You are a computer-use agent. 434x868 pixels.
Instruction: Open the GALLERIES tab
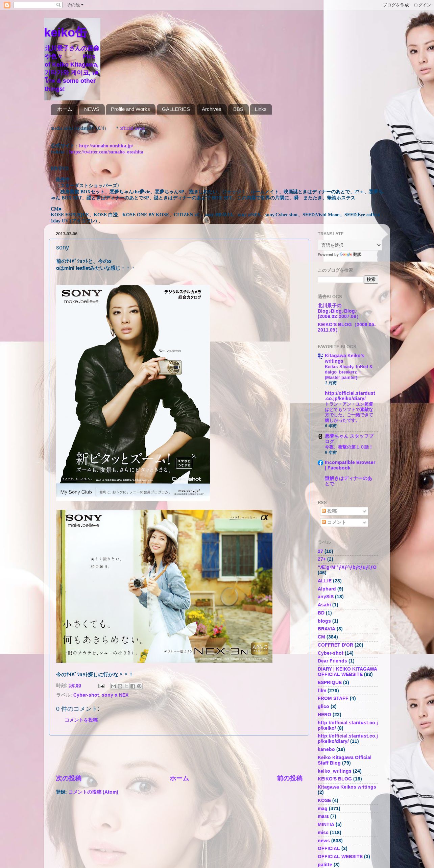pos(176,109)
